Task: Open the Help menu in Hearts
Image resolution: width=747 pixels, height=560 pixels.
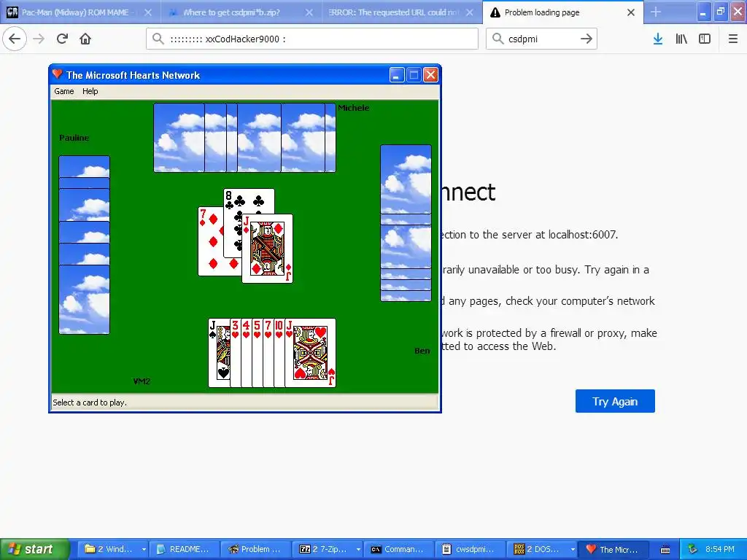Action: point(90,91)
